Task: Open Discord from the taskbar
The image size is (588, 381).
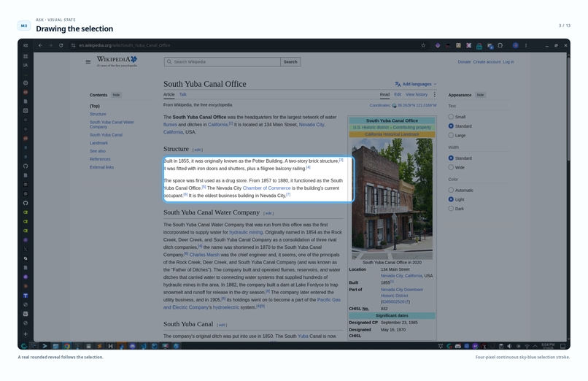Action: click(x=132, y=346)
